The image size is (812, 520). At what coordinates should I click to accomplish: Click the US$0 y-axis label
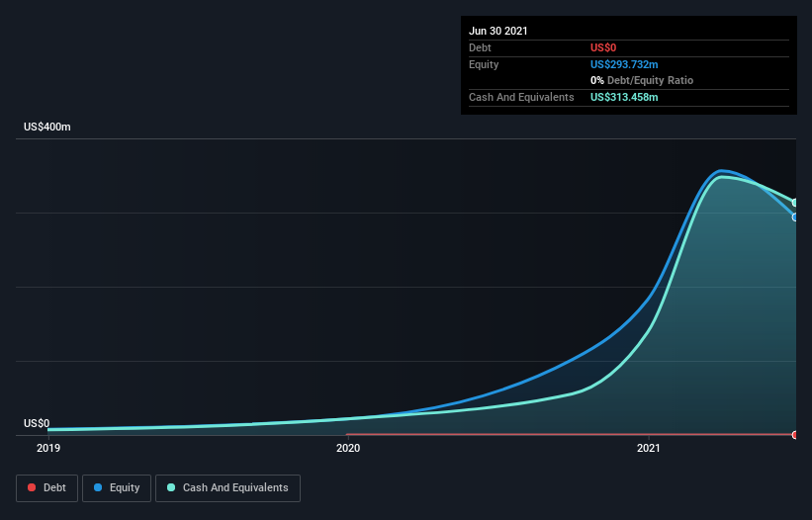(x=37, y=423)
